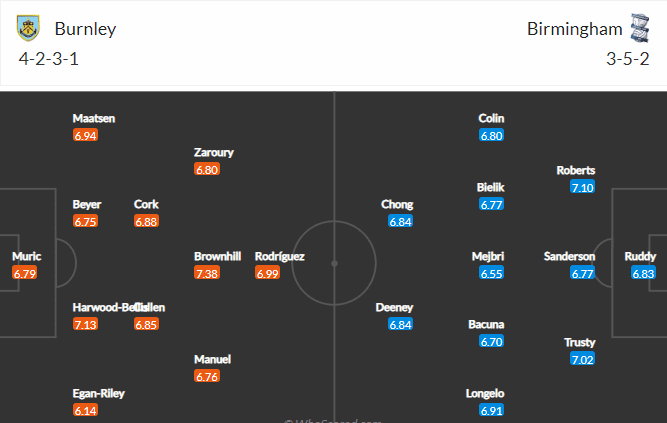The height and width of the screenshot is (423, 667).
Task: Select Harwood-Bellis' 7.13 rating badge
Action: click(x=85, y=324)
